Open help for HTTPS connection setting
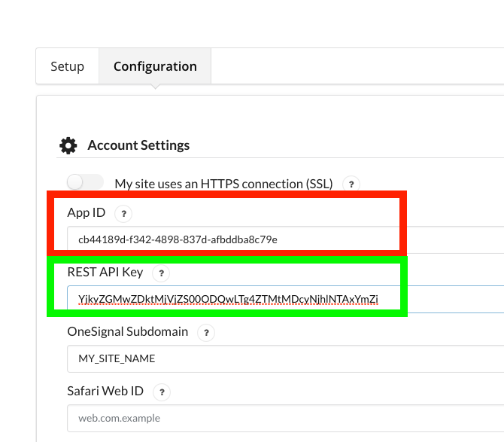This screenshot has width=504, height=442. pyautogui.click(x=351, y=184)
